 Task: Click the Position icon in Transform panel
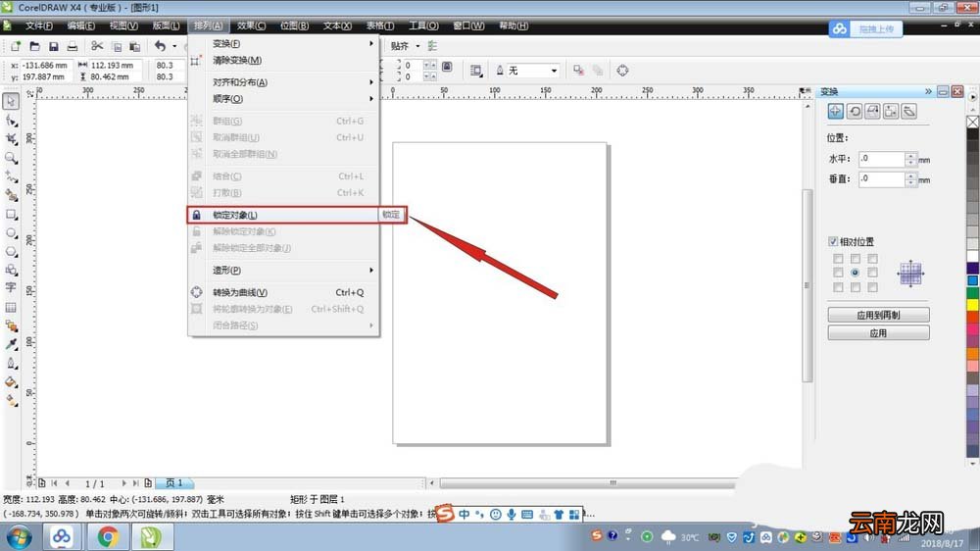point(836,112)
